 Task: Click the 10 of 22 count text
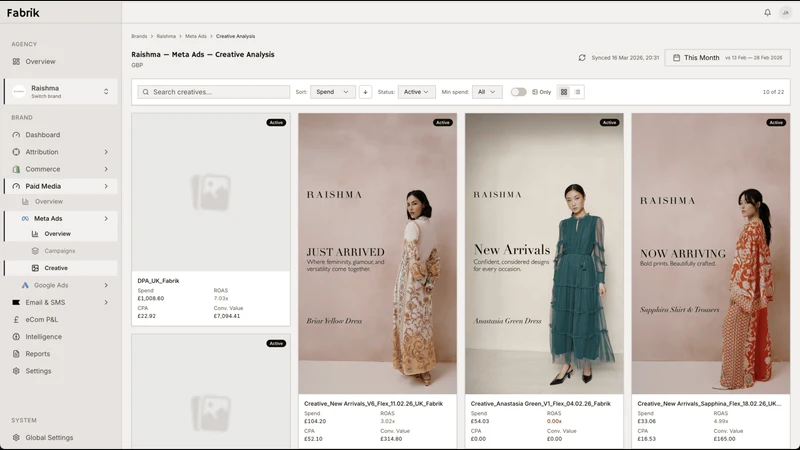point(773,92)
